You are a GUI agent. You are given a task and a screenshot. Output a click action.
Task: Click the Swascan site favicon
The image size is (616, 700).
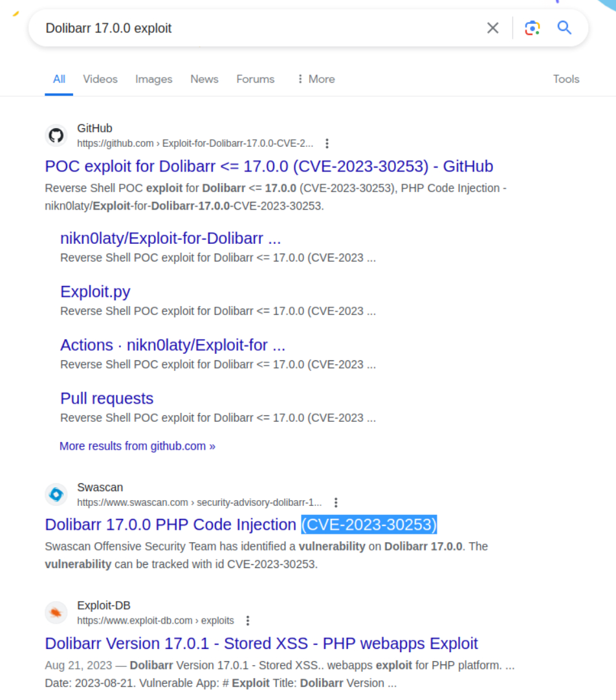point(56,495)
